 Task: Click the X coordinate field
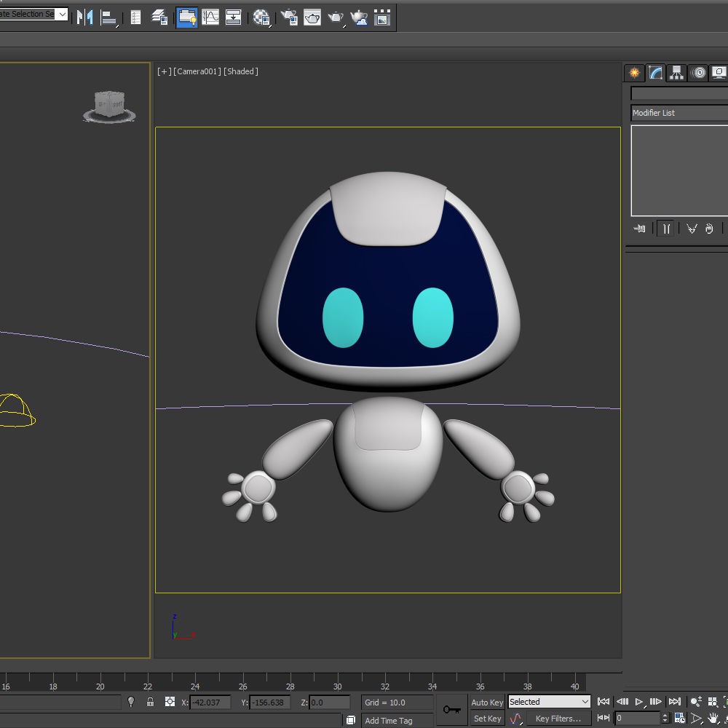[210, 703]
